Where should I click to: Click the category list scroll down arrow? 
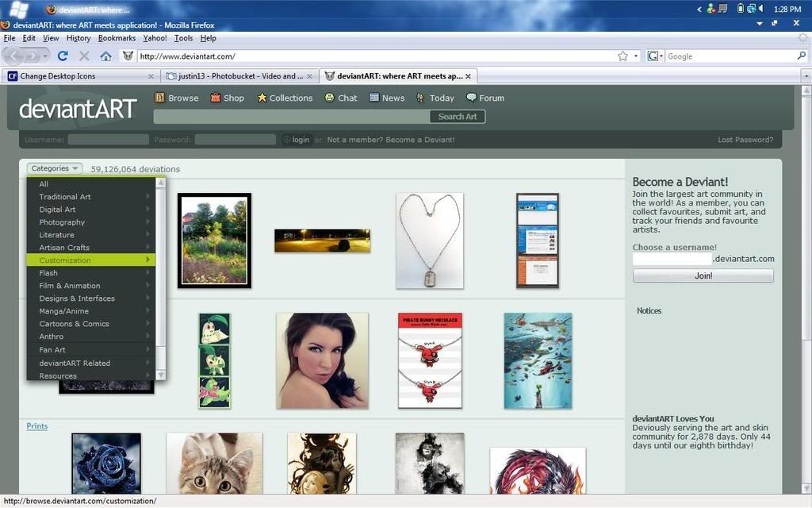(160, 375)
